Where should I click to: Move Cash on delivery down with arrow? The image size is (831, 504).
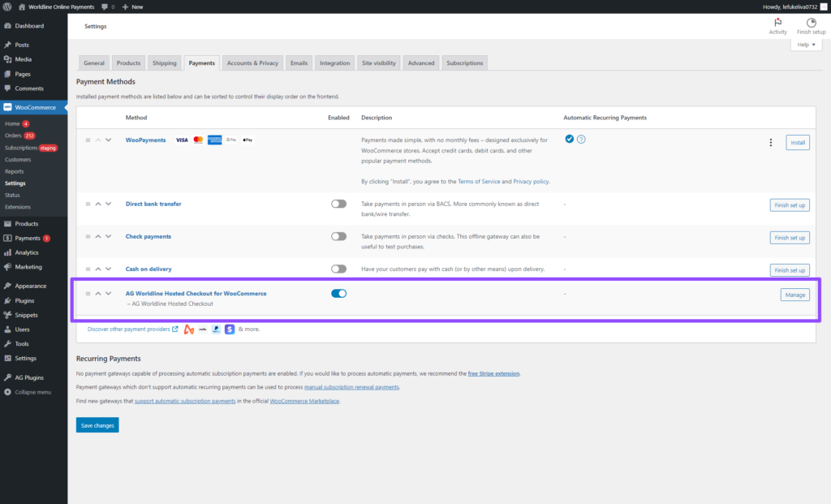pyautogui.click(x=109, y=269)
